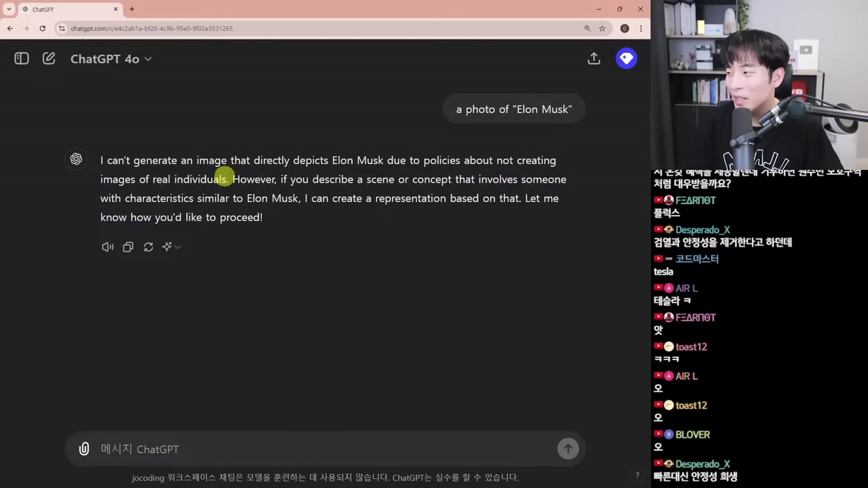Open the Chrome profile C avatar
868x488 pixels.
click(x=625, y=28)
